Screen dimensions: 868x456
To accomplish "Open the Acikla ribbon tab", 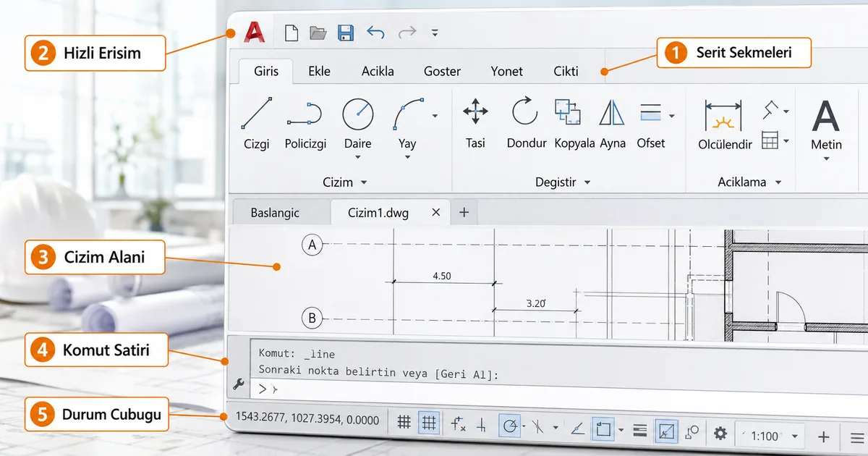I will pyautogui.click(x=378, y=71).
